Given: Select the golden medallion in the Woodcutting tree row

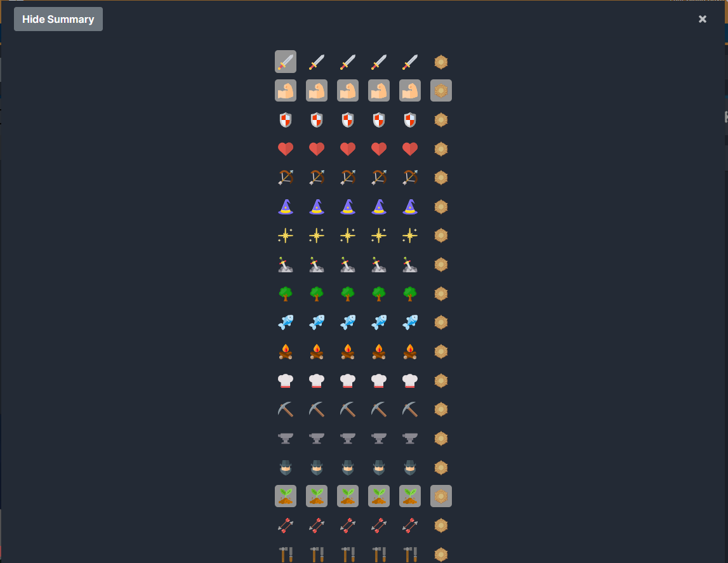Looking at the screenshot, I should tap(440, 293).
